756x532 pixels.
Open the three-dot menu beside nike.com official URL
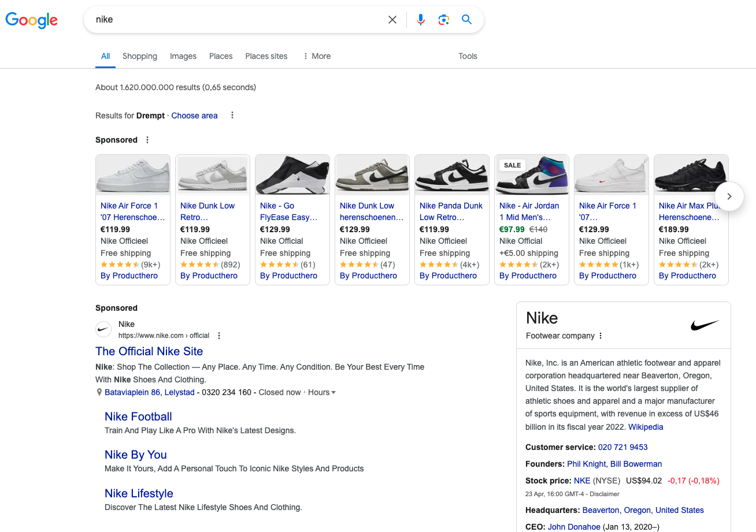(219, 336)
